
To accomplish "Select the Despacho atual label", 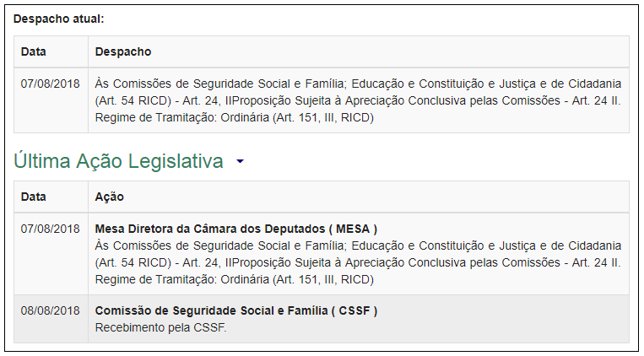I will click(x=58, y=18).
